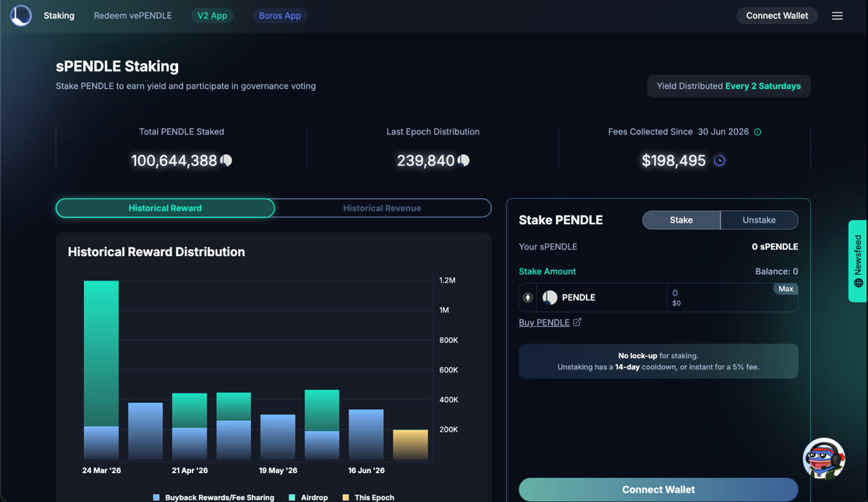
Task: Click the info icon next to 30 Jun 2026
Action: click(757, 132)
